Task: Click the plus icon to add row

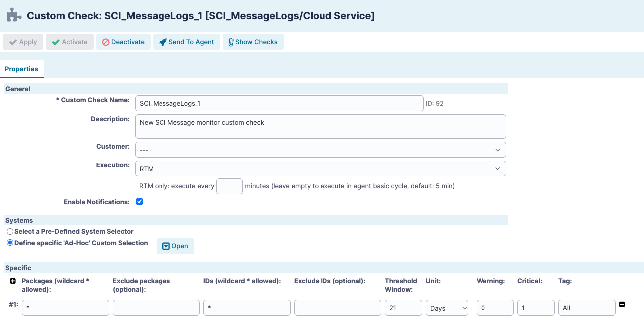Action: 13,281
